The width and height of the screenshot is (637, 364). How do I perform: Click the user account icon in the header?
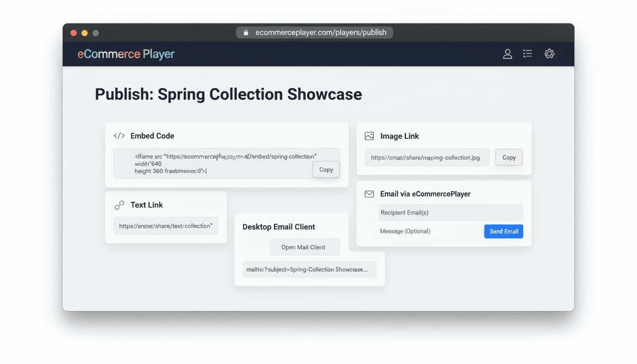507,54
